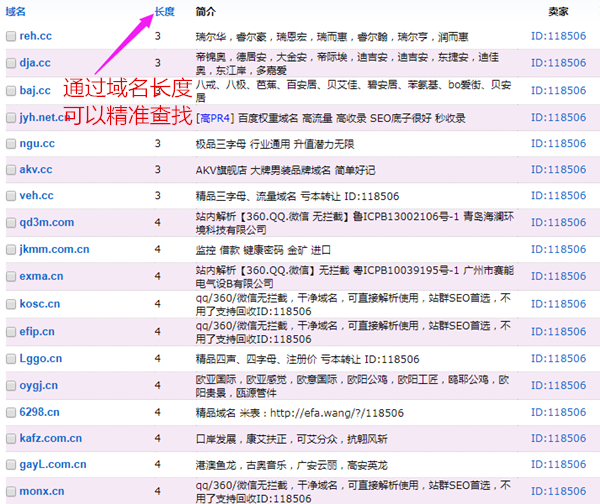Open the kosc.cn domain page
Screen dimensions: 600x504
tap(39, 304)
